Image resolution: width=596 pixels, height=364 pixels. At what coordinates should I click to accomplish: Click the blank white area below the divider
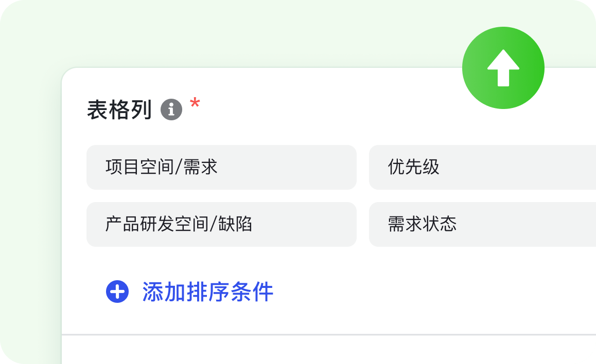pyautogui.click(x=328, y=351)
